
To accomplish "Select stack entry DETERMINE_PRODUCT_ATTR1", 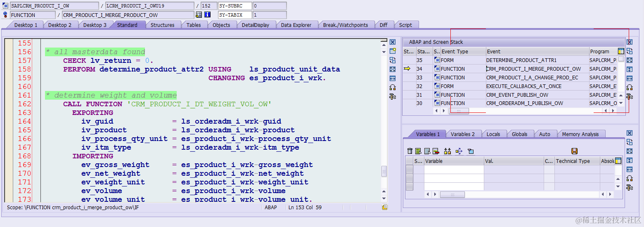I will pos(537,60).
